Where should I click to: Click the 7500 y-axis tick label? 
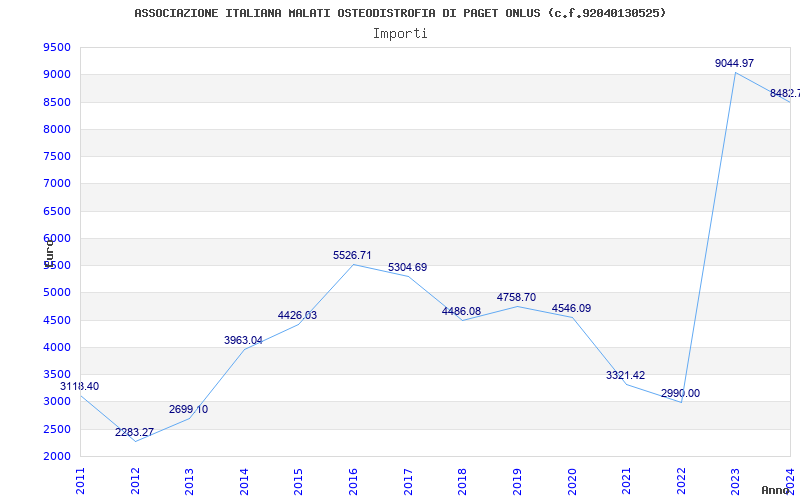pos(57,156)
